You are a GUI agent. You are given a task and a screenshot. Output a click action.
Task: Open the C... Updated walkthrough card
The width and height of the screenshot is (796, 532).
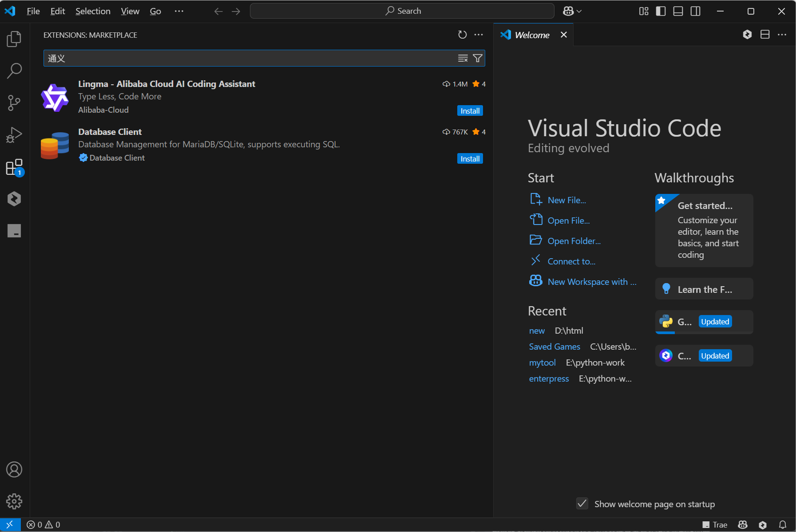[704, 356]
